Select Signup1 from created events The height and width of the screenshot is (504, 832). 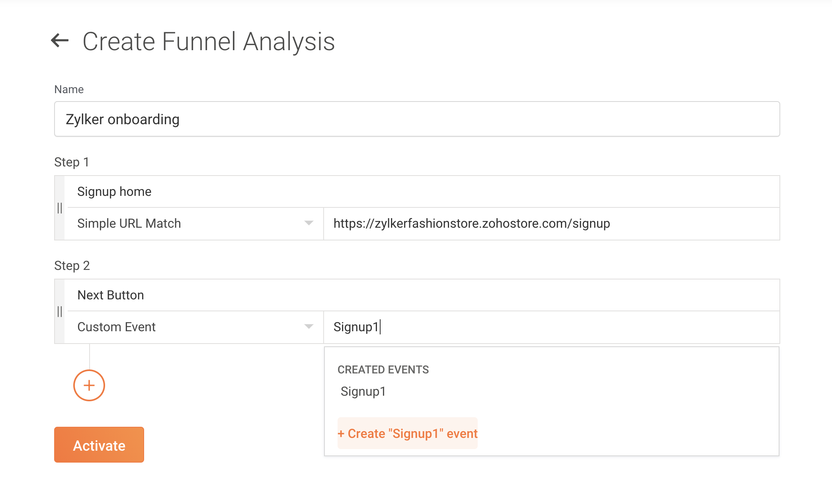[363, 391]
